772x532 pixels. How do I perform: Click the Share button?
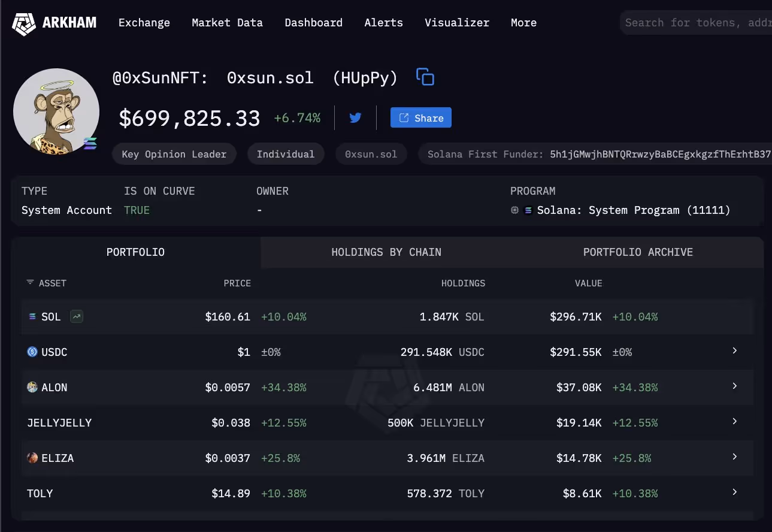[421, 118]
